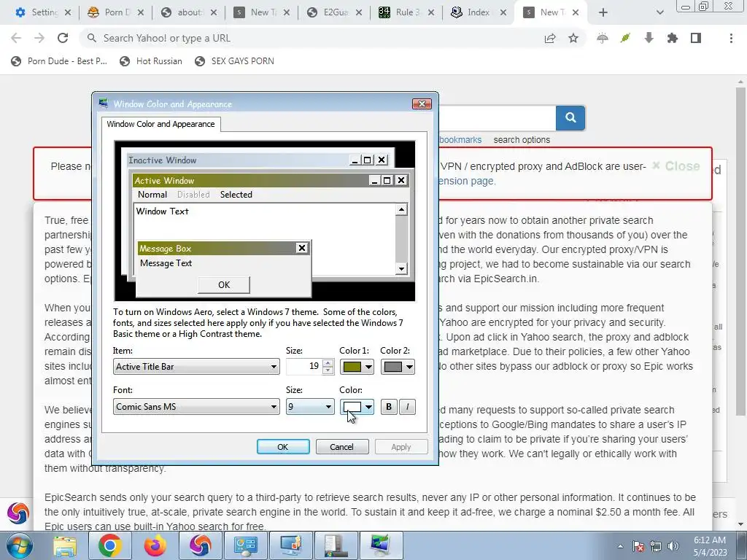The height and width of the screenshot is (560, 747).
Task: Toggle the side panel icon
Action: pyautogui.click(x=695, y=38)
